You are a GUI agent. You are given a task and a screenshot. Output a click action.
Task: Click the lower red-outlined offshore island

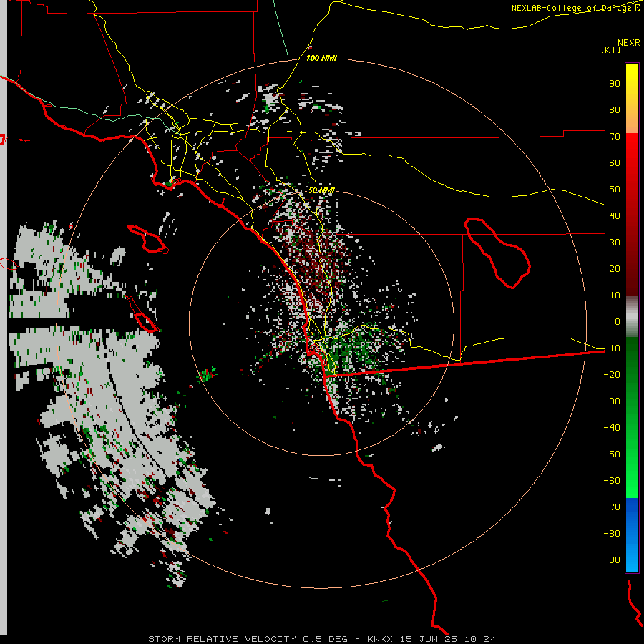(x=146, y=322)
